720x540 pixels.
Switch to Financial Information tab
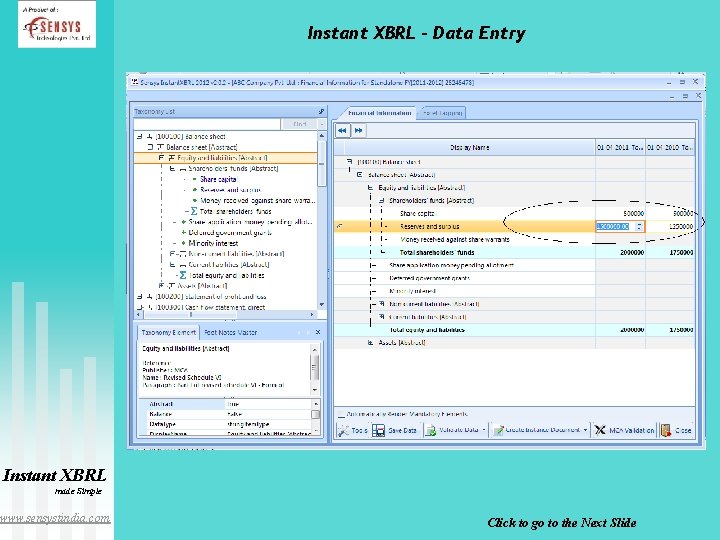[x=379, y=112]
